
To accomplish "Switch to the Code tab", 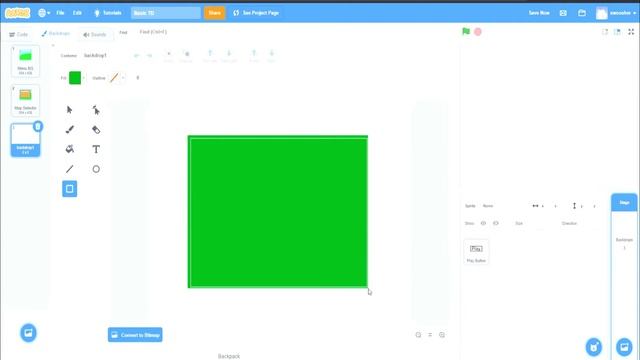I will pyautogui.click(x=18, y=35).
